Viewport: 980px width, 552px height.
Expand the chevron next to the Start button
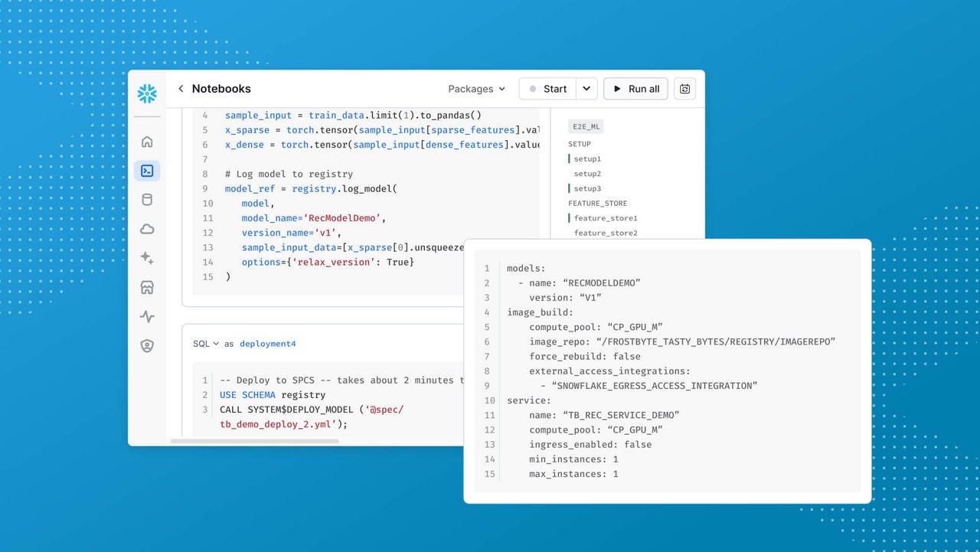tap(586, 89)
